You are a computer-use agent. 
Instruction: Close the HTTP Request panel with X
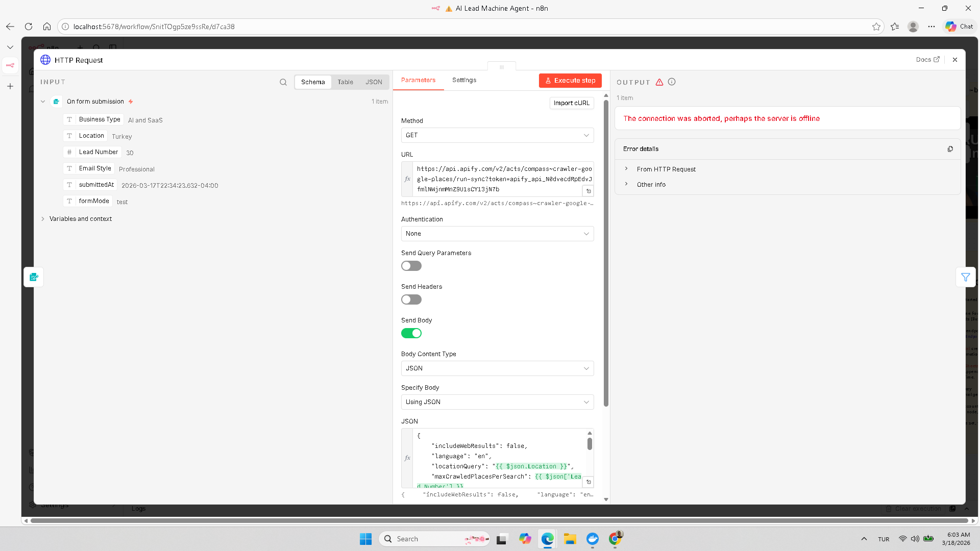tap(955, 60)
